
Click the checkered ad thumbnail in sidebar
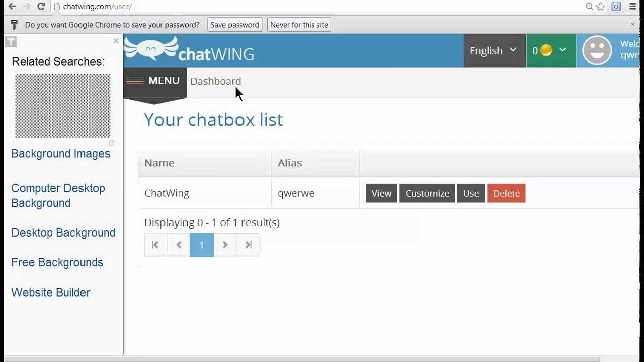63,106
